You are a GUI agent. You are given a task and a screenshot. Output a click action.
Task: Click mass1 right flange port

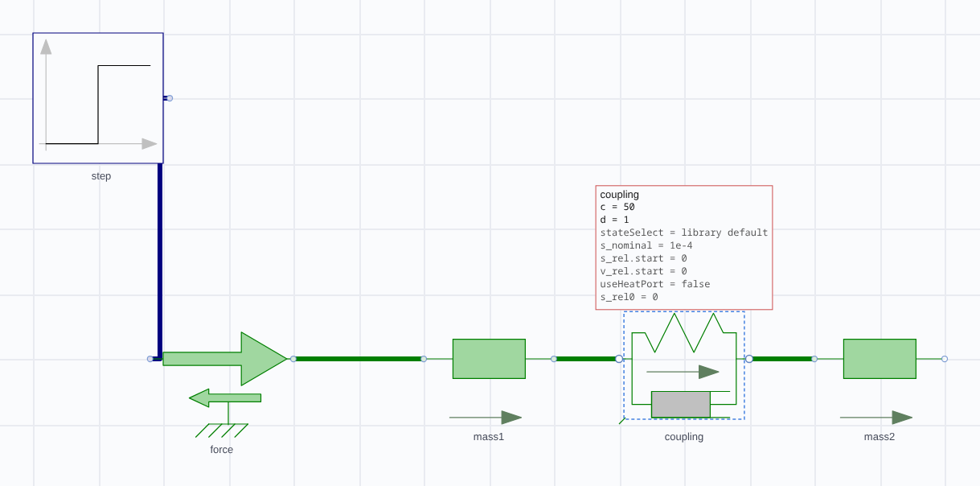[554, 359]
